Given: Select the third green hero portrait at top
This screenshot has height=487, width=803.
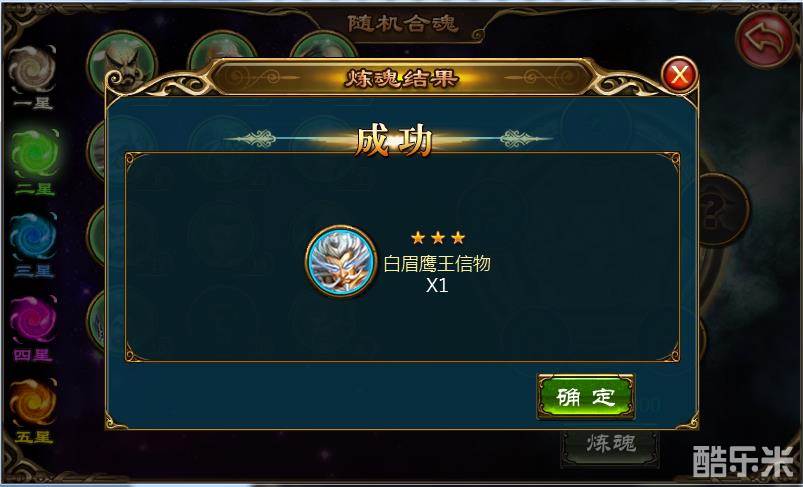Looking at the screenshot, I should pos(323,45).
